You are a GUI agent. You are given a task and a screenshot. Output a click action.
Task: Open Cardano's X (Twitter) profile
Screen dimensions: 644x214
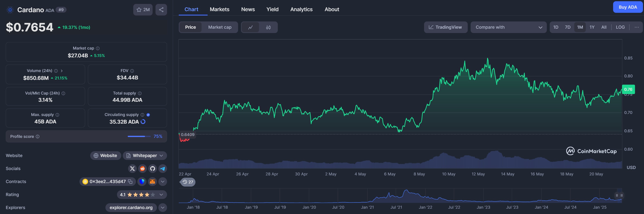click(132, 169)
